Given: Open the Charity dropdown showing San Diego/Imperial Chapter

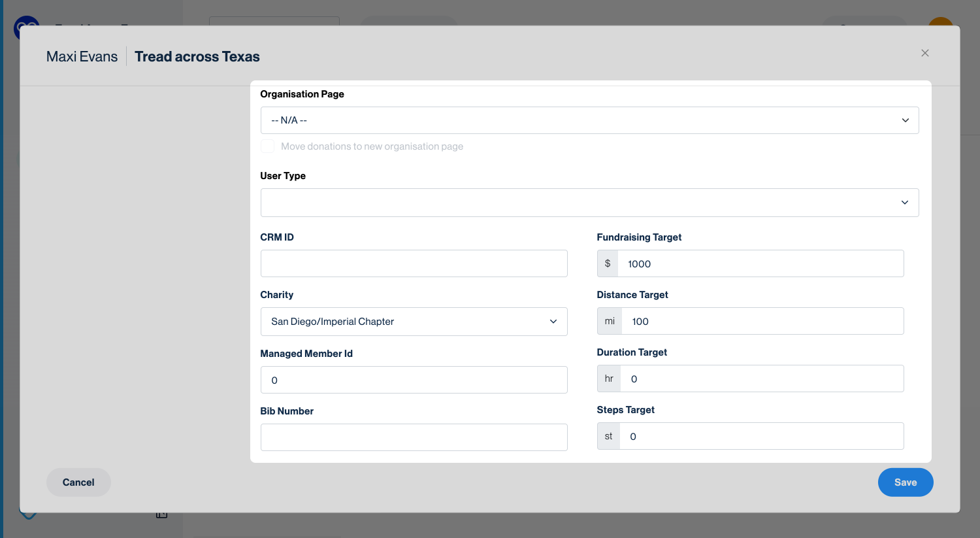Looking at the screenshot, I should 414,322.
